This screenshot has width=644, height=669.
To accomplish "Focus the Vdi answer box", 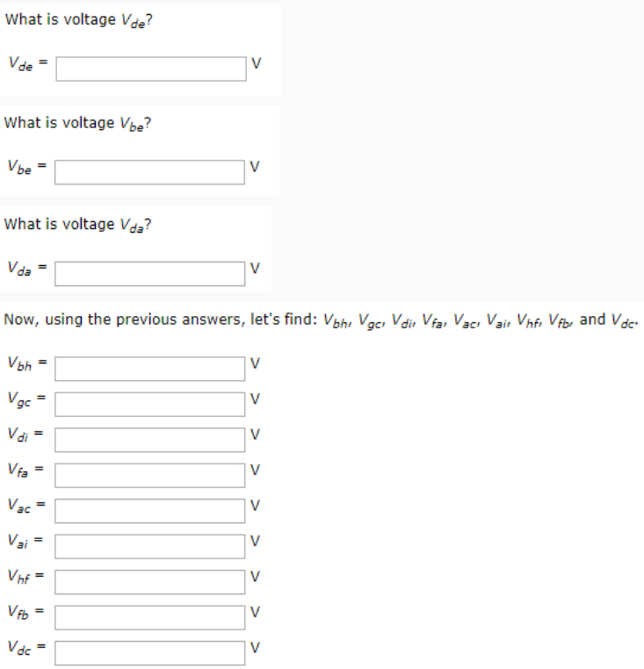I will point(149,440).
